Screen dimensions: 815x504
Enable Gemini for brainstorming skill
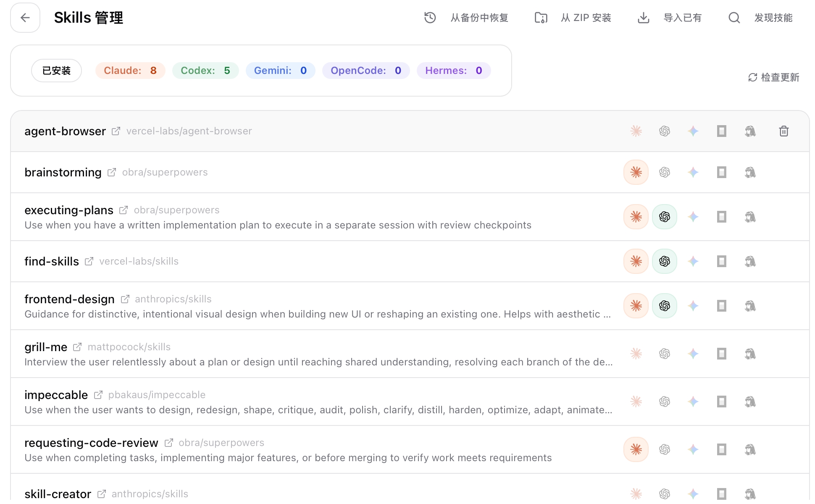693,172
